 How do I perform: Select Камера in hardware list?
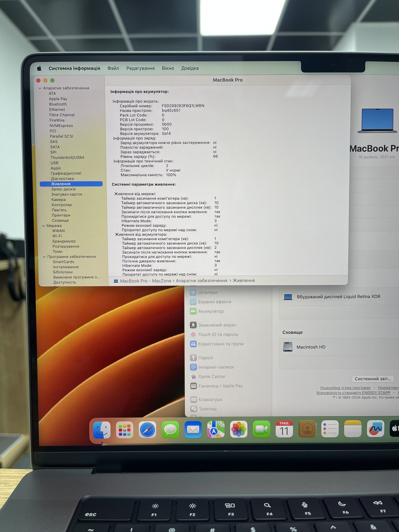58,200
